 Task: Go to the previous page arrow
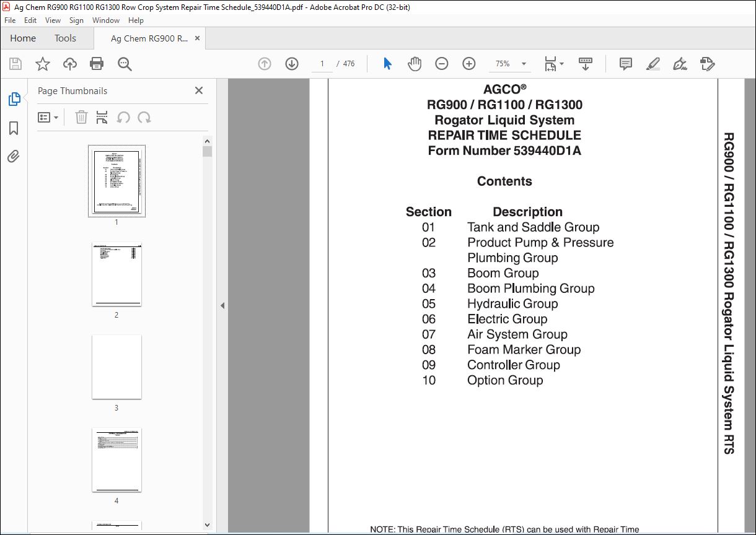click(x=265, y=64)
